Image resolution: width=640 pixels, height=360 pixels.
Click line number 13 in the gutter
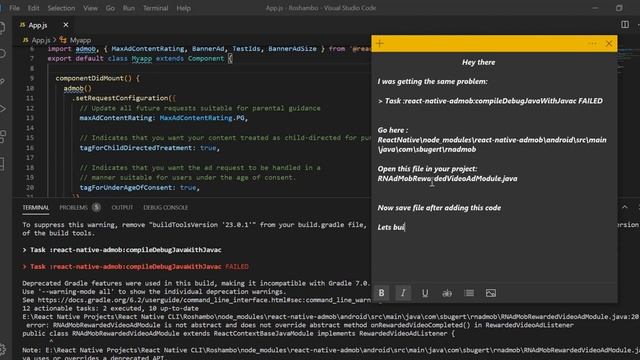pyautogui.click(x=29, y=118)
